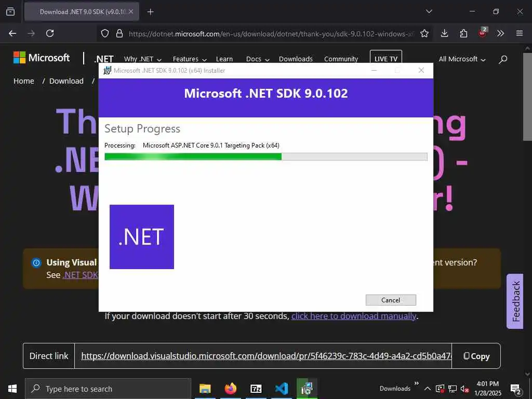Click here to download manually link
Screen dimensions: 532x399
[353, 316]
